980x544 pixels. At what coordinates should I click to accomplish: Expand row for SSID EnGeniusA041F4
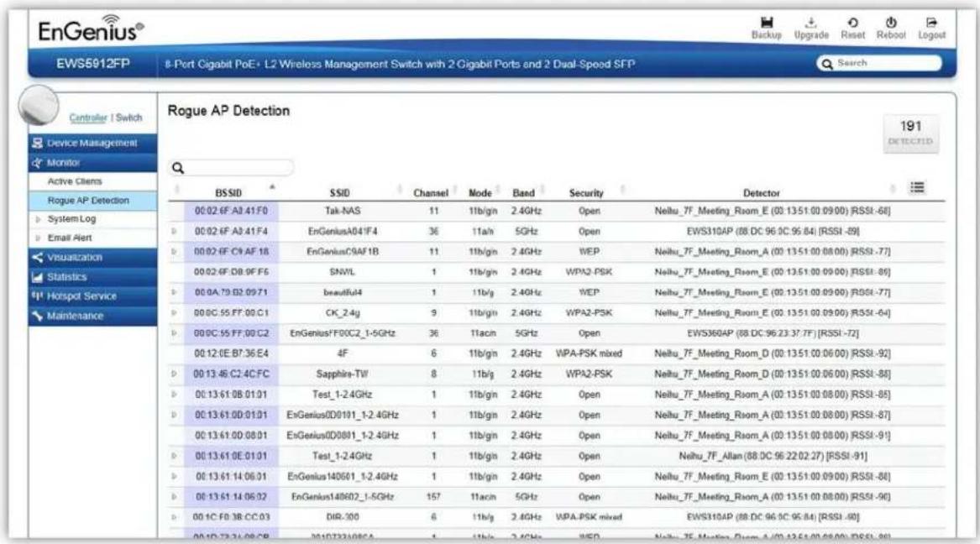tap(175, 232)
